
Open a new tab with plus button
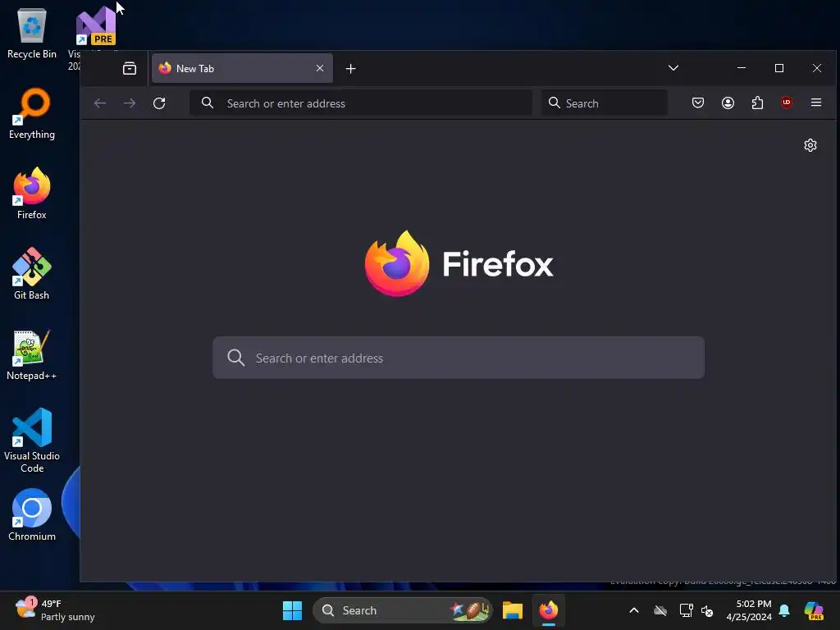point(350,69)
